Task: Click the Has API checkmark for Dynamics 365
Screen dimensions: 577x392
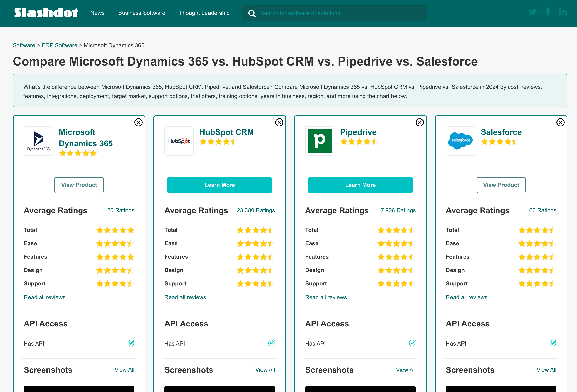Action: pyautogui.click(x=131, y=343)
